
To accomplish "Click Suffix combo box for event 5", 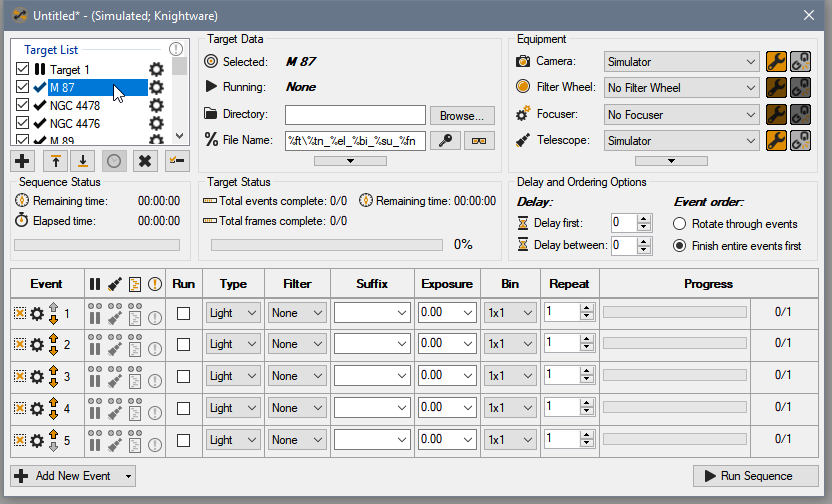I will tap(372, 440).
